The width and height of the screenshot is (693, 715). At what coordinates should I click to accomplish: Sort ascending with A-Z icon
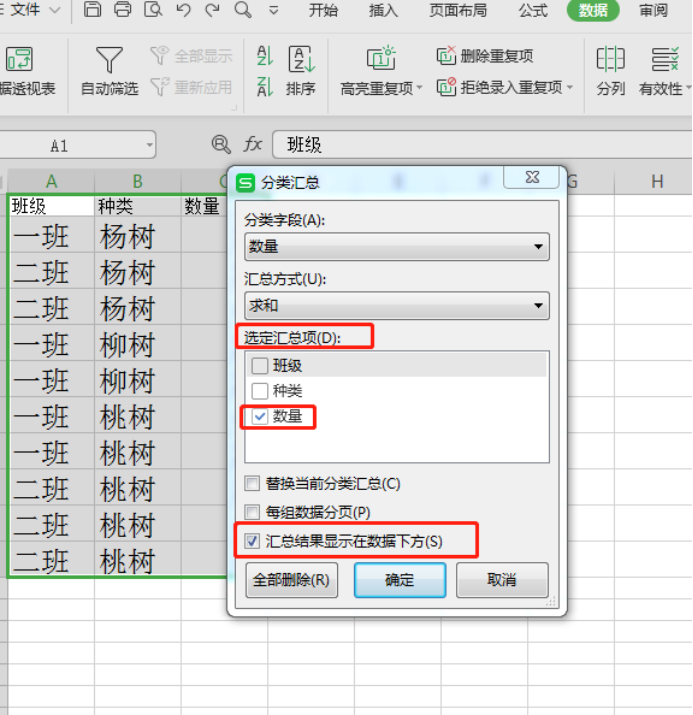click(265, 56)
